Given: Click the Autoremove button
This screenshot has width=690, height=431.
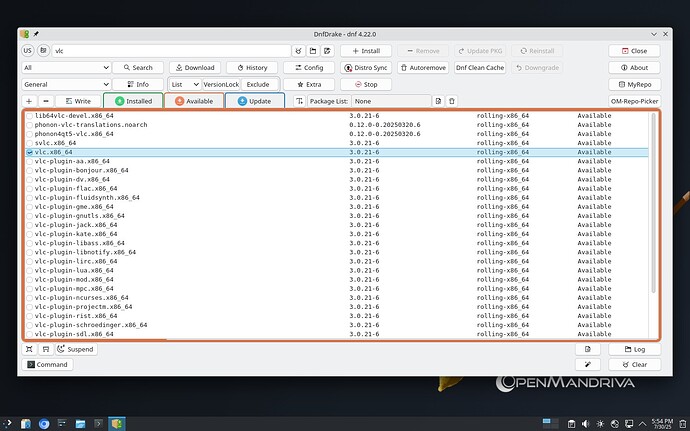Looking at the screenshot, I should [x=423, y=68].
